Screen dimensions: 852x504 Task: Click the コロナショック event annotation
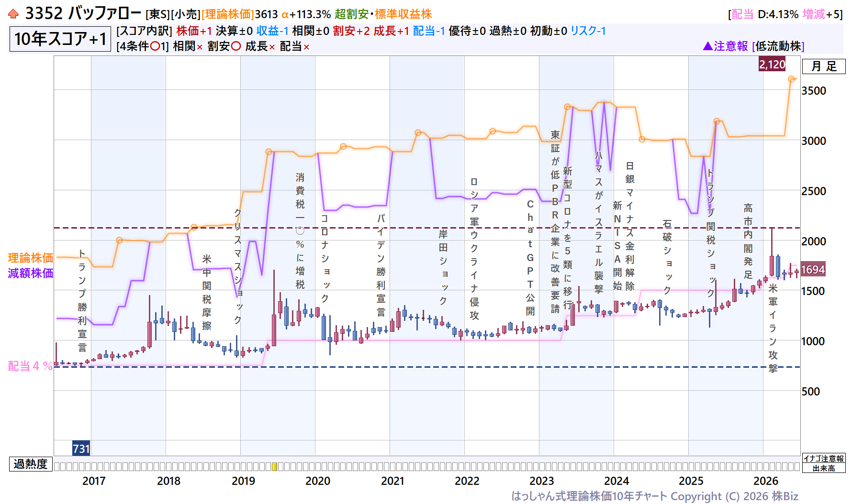(x=325, y=258)
